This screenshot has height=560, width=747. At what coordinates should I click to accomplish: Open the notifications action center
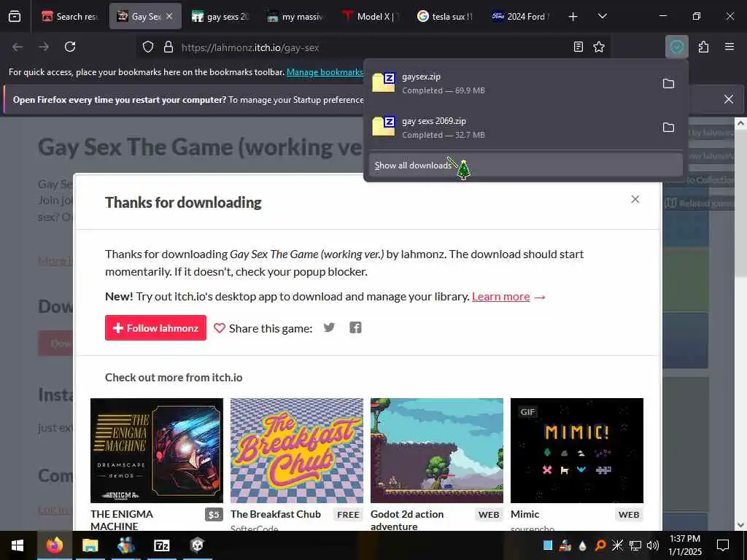click(x=723, y=545)
